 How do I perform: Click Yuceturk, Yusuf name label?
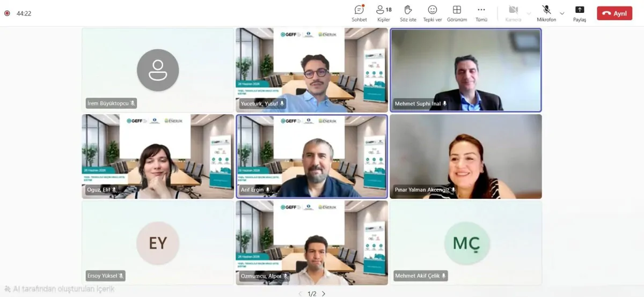click(263, 103)
